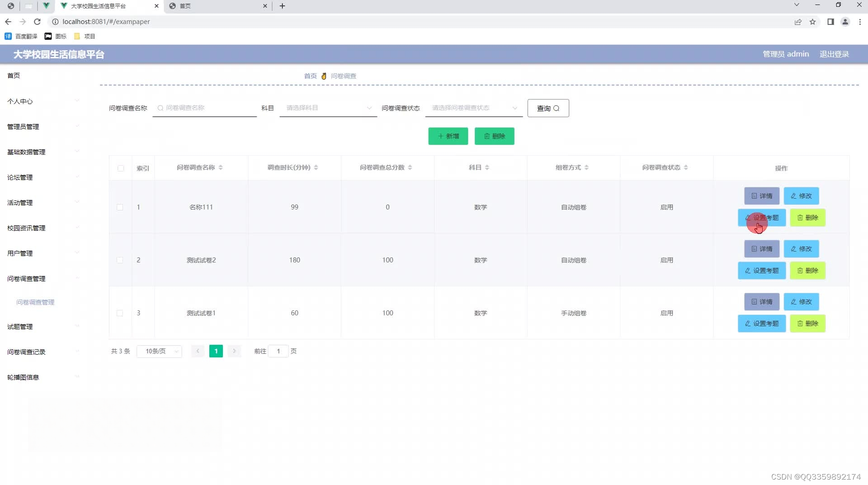
Task: Click 退出登录 in the header
Action: click(834, 54)
